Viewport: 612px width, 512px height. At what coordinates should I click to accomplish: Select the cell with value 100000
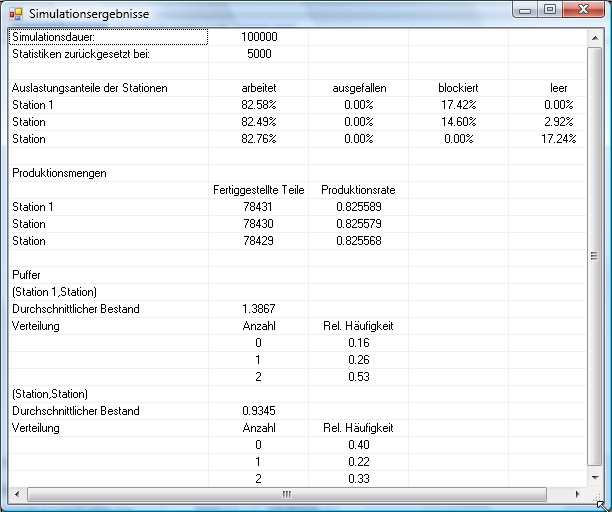click(x=259, y=37)
